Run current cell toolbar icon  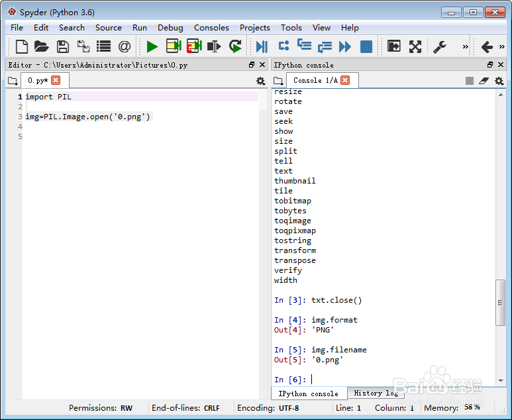tap(174, 46)
